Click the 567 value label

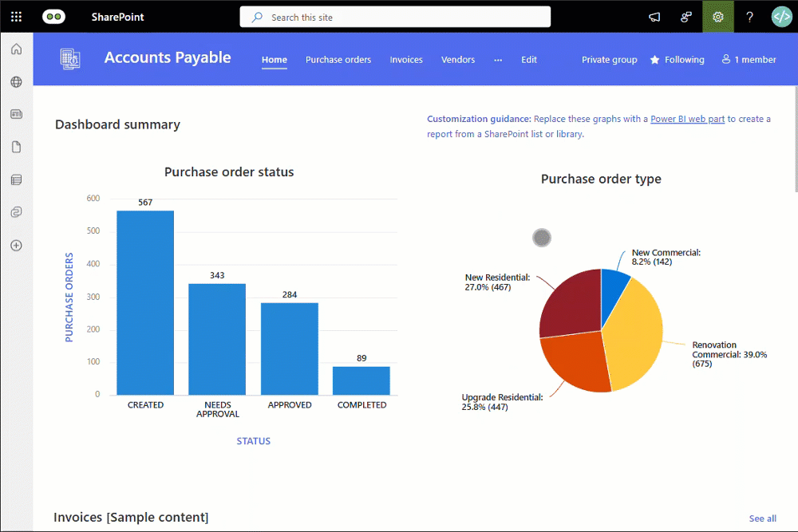pos(145,203)
